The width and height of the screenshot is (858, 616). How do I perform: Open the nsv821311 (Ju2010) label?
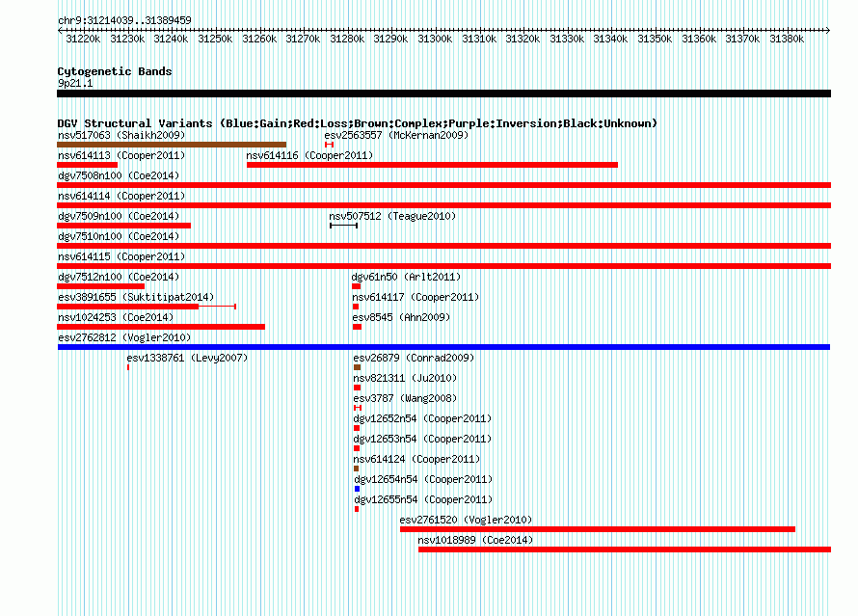(x=405, y=378)
